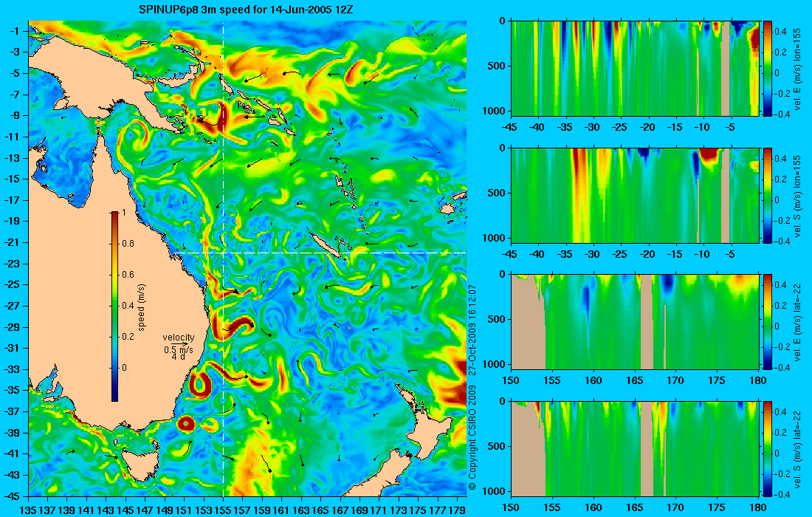
Task: Click the 'velocity' legend label
Action: [178, 338]
